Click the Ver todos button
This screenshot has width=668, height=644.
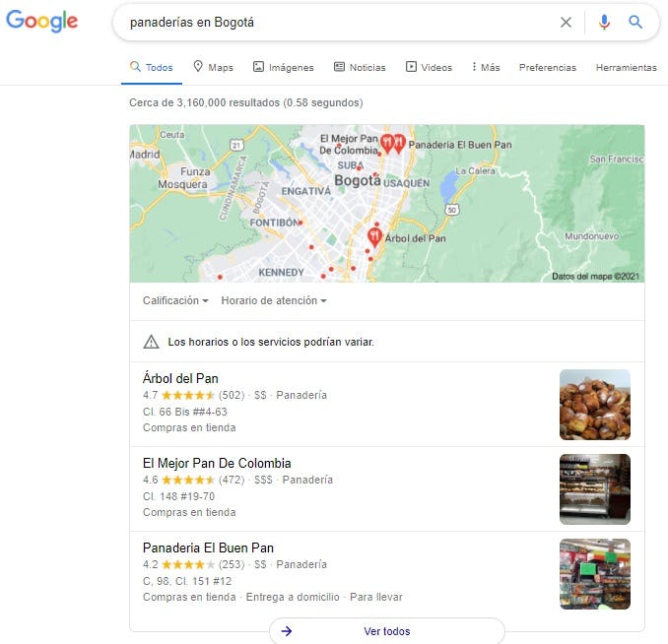click(387, 631)
